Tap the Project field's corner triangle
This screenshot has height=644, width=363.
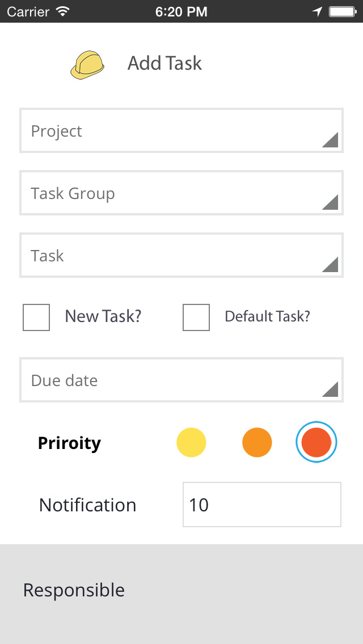(x=331, y=140)
